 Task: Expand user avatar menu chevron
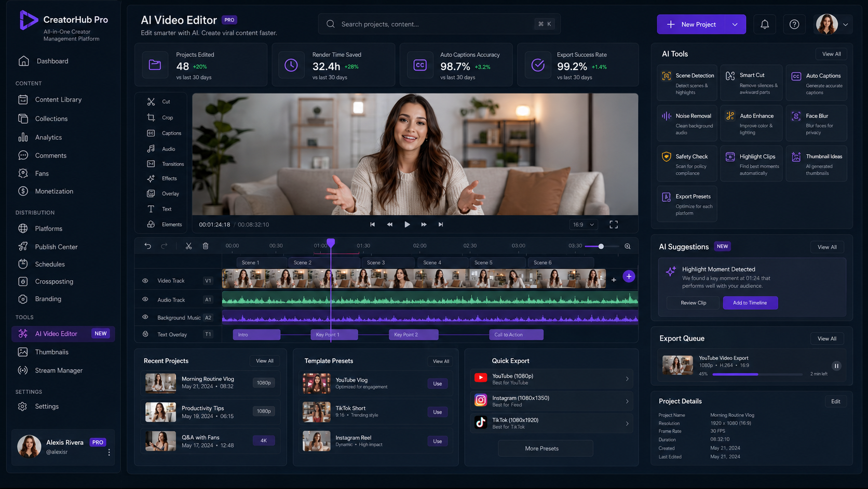click(x=846, y=24)
